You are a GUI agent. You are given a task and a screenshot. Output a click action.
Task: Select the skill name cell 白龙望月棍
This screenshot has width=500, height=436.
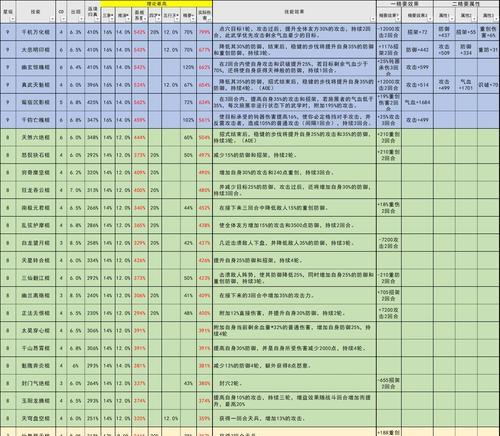click(x=35, y=243)
